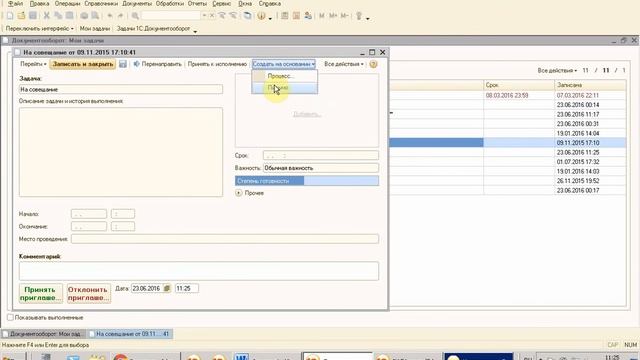Viewport: 640px width, 360px height.
Task: Click the New document toolbar icon
Action: coord(10,16)
